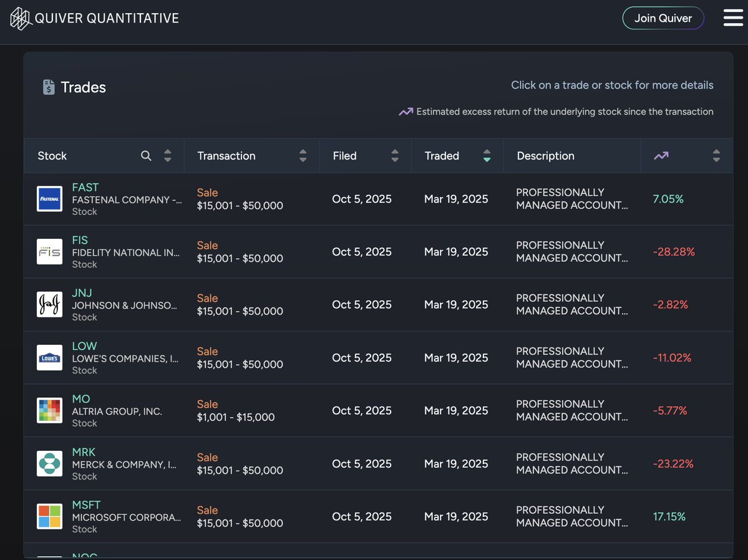The width and height of the screenshot is (748, 560).
Task: Open the hamburger menu
Action: click(x=733, y=18)
